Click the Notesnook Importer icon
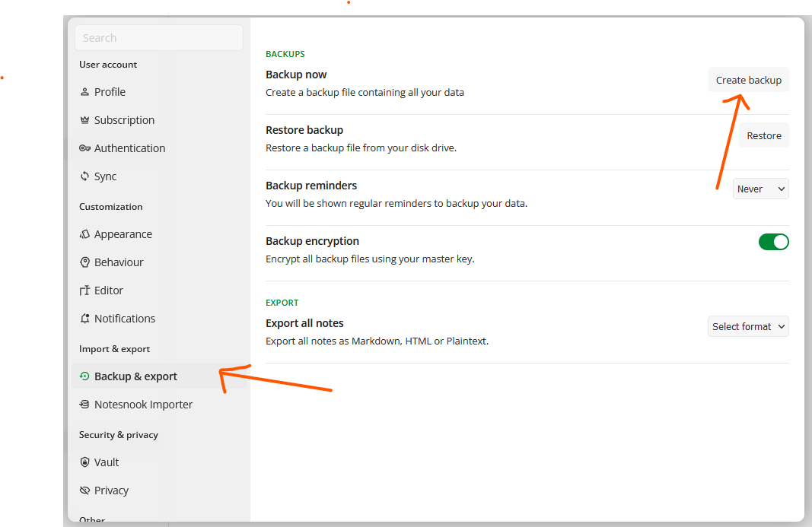The width and height of the screenshot is (812, 527). click(x=84, y=405)
